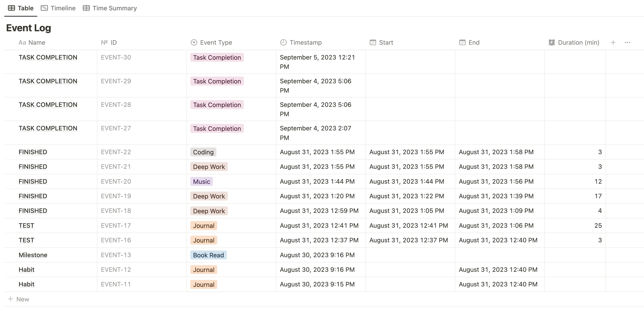Click duration value 17 in EVENT-19 row
The image size is (644, 311).
[598, 196]
